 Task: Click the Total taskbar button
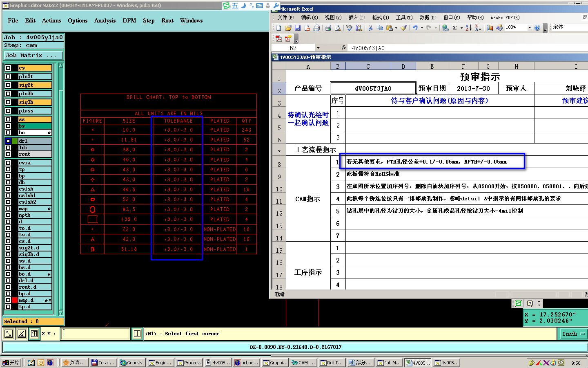(103, 363)
